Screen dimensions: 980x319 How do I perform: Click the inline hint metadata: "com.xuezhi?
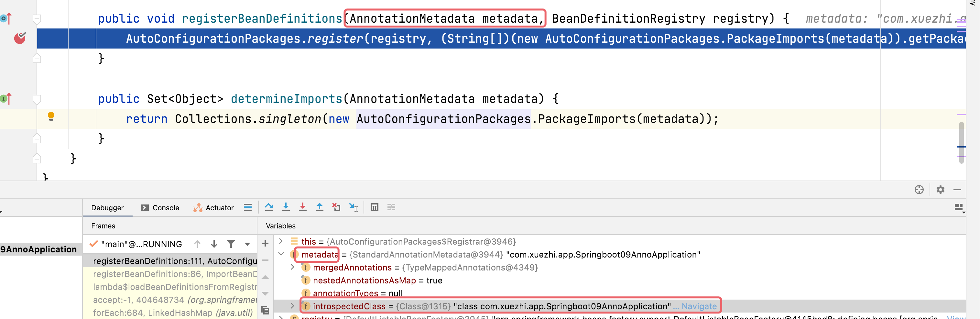point(885,19)
